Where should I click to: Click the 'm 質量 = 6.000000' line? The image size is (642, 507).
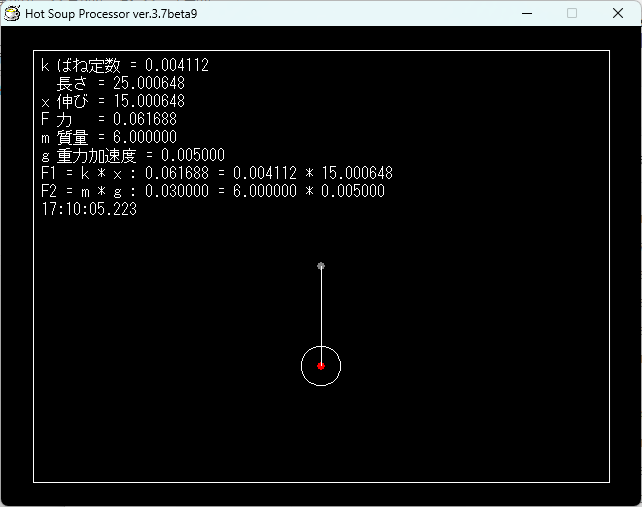coord(109,137)
